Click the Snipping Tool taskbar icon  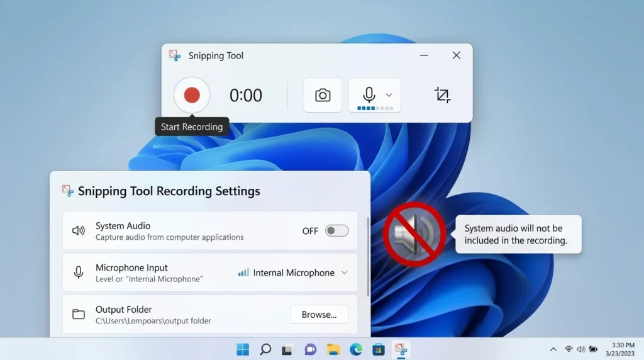tap(401, 350)
